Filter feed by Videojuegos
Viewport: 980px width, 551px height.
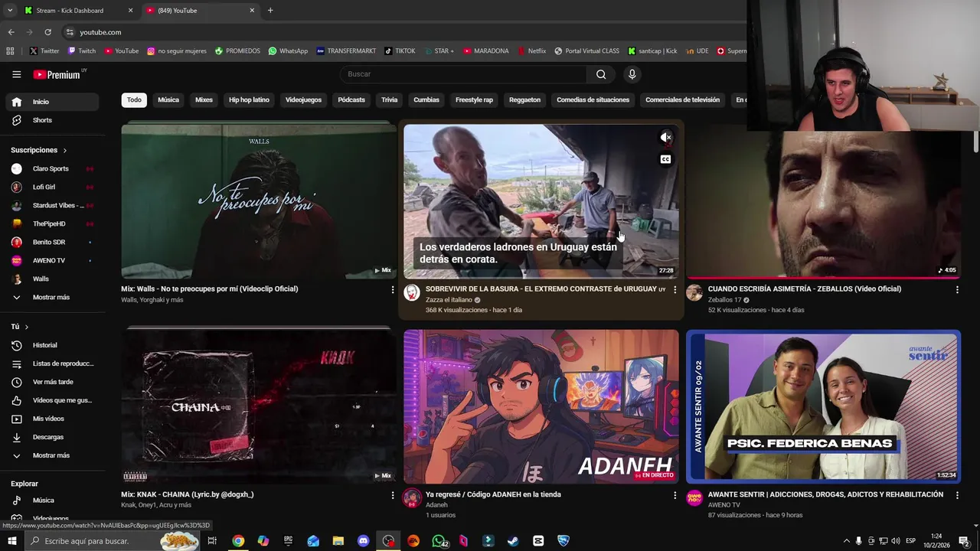pyautogui.click(x=303, y=100)
